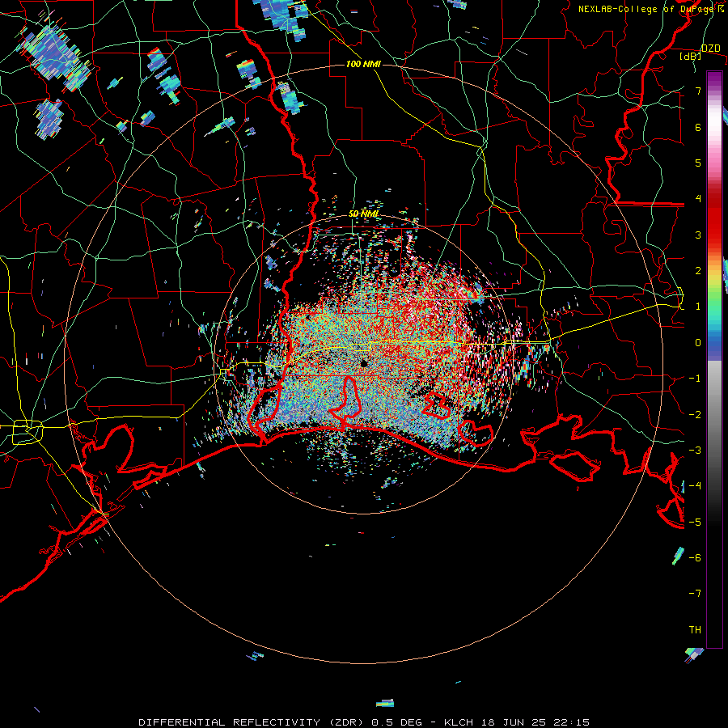The height and width of the screenshot is (728, 728).
Task: Click the 7 value on the color scale
Action: click(698, 91)
